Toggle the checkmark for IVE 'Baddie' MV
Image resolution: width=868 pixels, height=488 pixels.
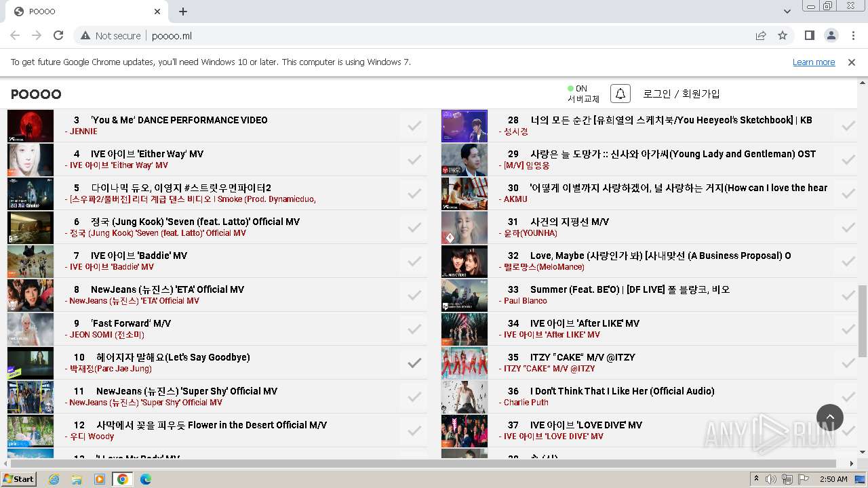414,261
